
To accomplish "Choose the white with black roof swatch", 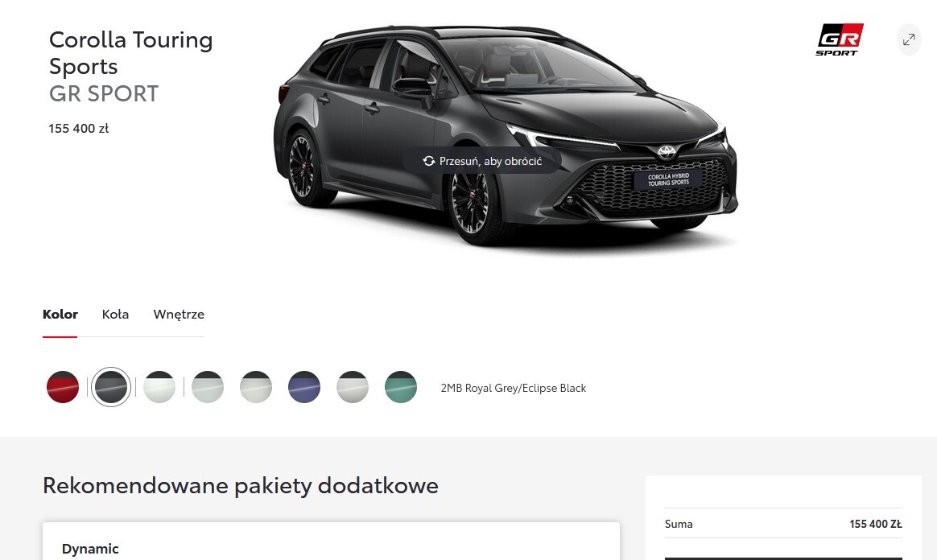I will pos(159,387).
